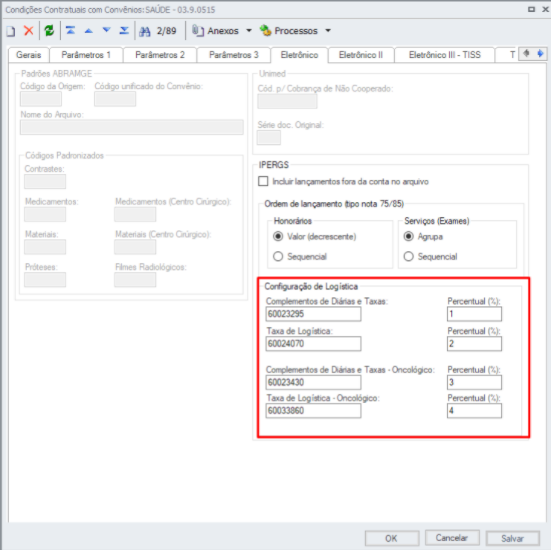Go to previous record arrow
Viewport: 551px width, 550px height.
89,31
